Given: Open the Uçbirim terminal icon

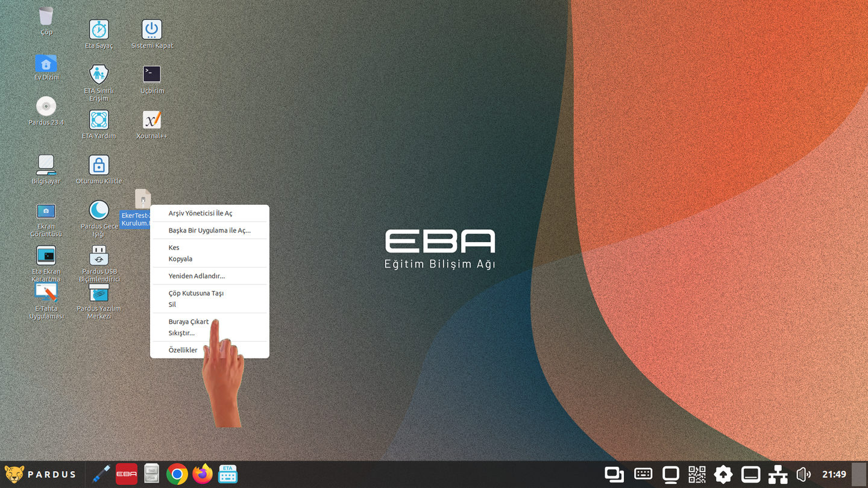Looking at the screenshot, I should (x=152, y=74).
